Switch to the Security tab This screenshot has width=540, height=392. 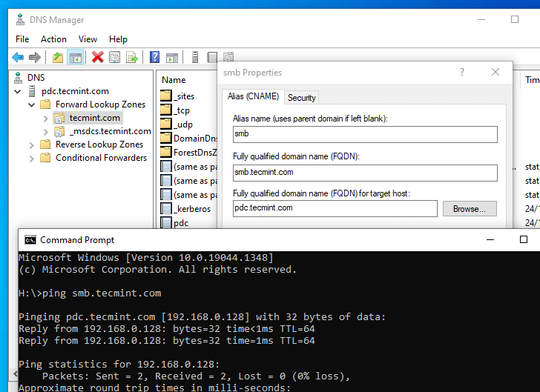coord(301,98)
